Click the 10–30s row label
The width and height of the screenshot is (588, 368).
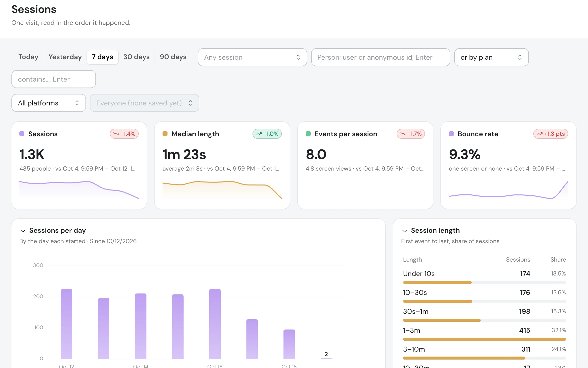(415, 292)
